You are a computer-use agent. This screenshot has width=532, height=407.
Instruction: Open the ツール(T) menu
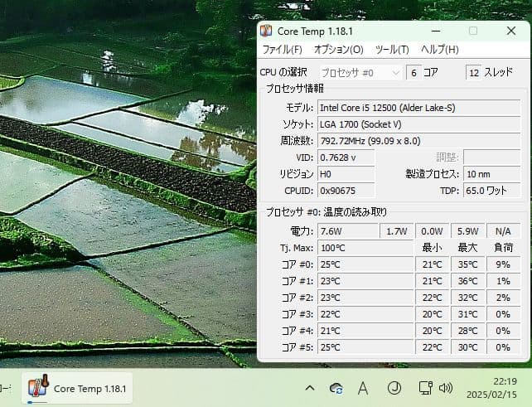pos(391,50)
